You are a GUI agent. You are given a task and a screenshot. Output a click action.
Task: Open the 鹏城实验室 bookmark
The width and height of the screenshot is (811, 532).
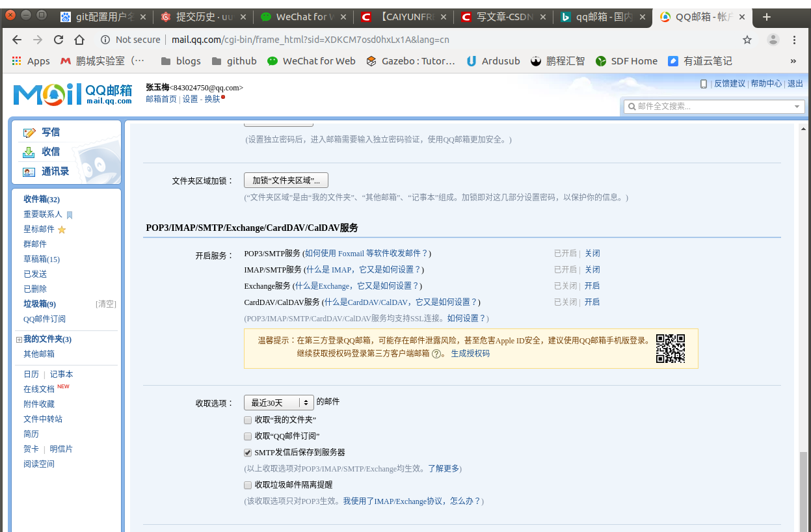point(102,60)
